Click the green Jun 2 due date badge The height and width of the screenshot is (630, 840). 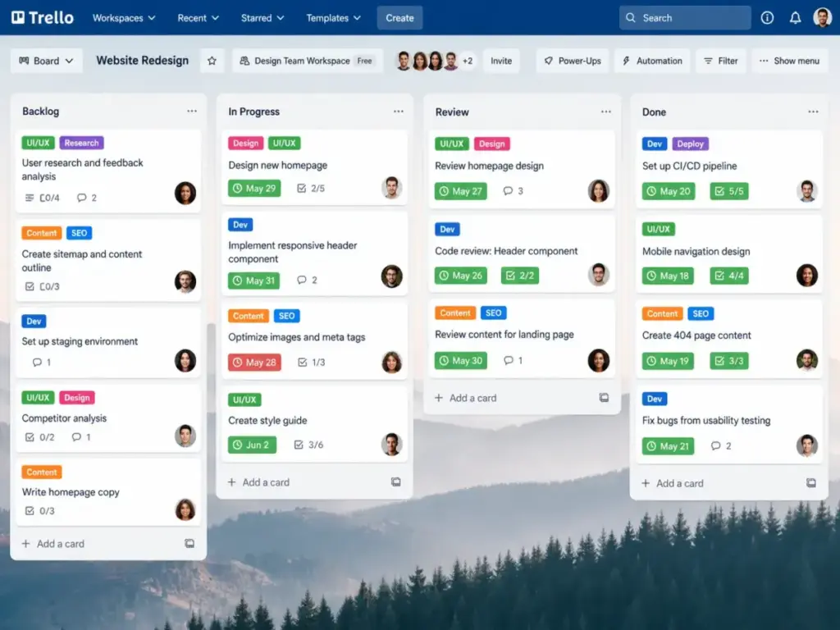253,445
